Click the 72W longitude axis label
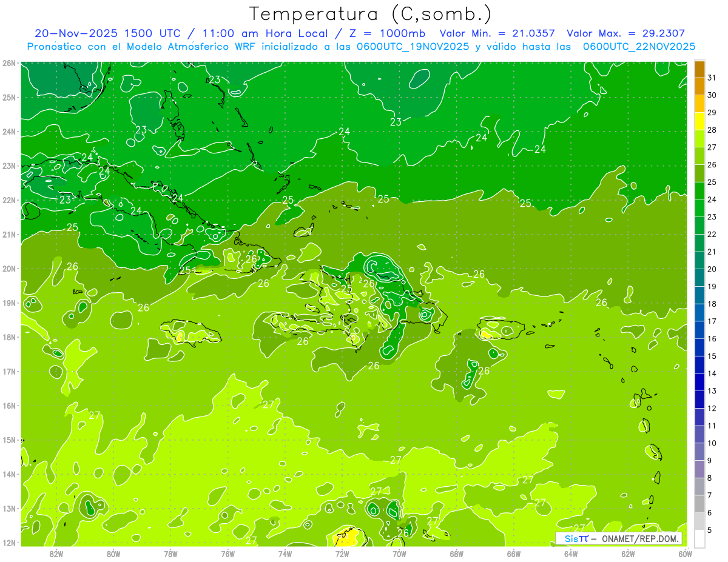 342,554
